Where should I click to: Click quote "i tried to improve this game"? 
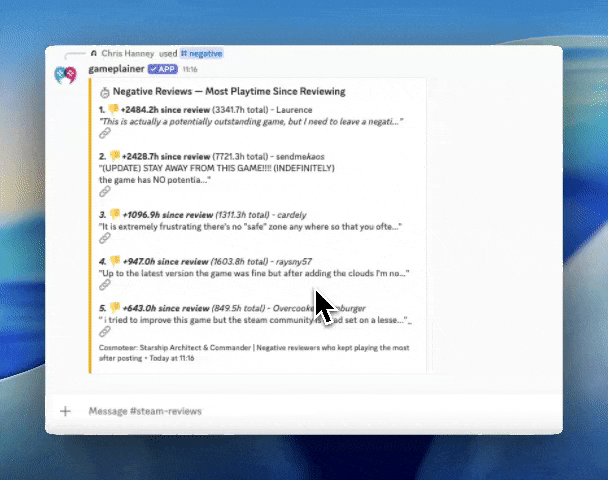point(255,320)
